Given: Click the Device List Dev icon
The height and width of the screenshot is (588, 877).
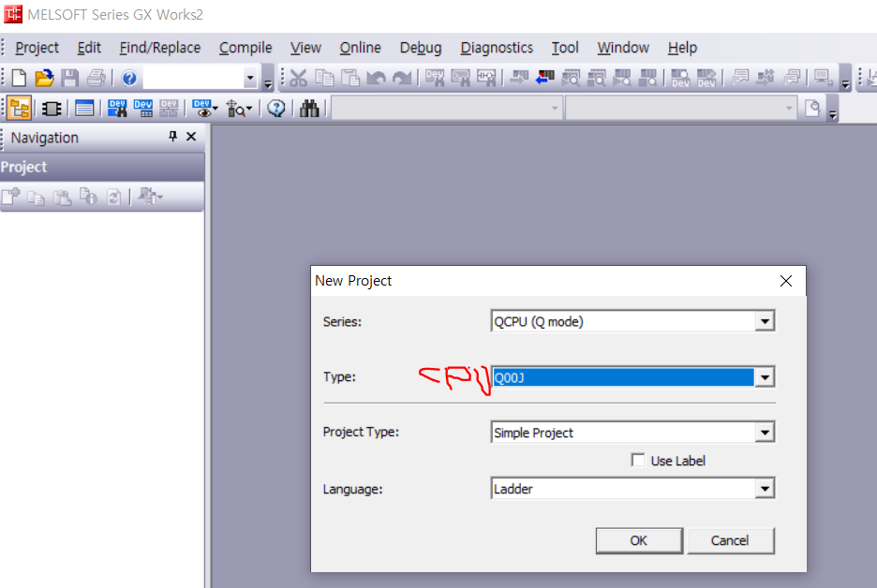Looking at the screenshot, I should [143, 109].
